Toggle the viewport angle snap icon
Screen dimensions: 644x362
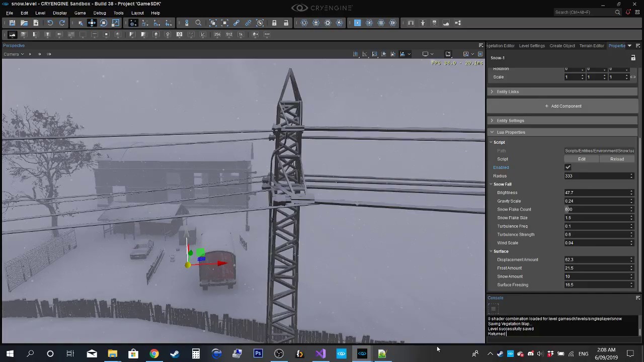tap(365, 54)
